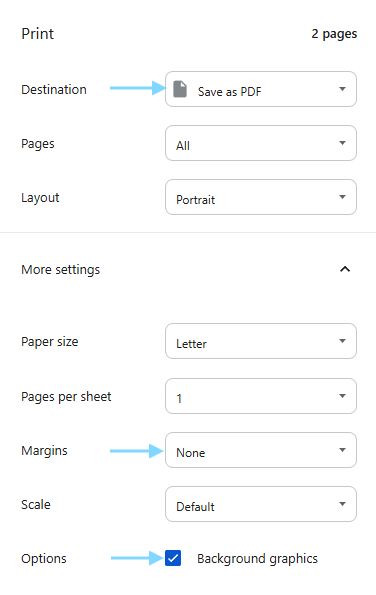Open the Save as PDF destination dropdown
This screenshot has width=376, height=595.
(261, 89)
